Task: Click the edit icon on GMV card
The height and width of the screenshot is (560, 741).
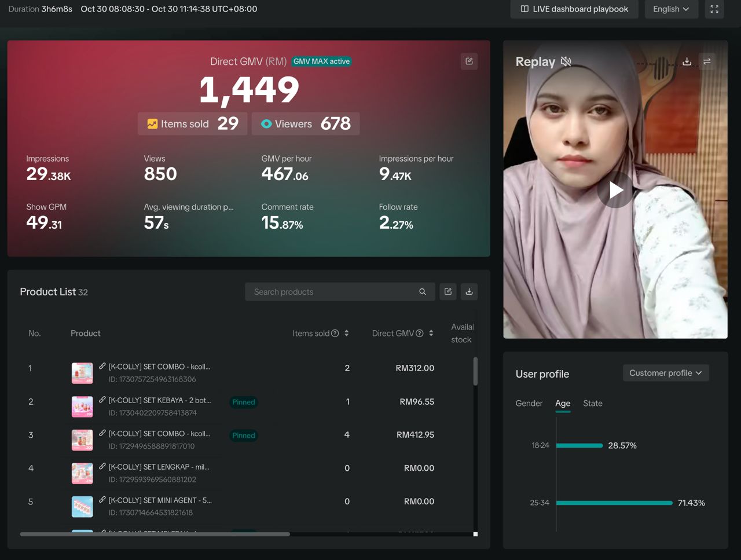Action: click(x=469, y=61)
